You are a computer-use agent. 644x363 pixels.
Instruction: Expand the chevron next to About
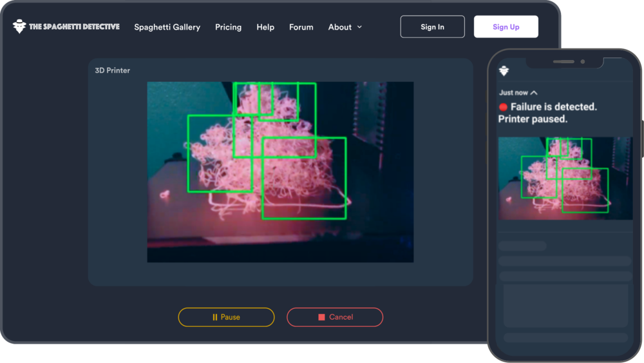pos(359,27)
